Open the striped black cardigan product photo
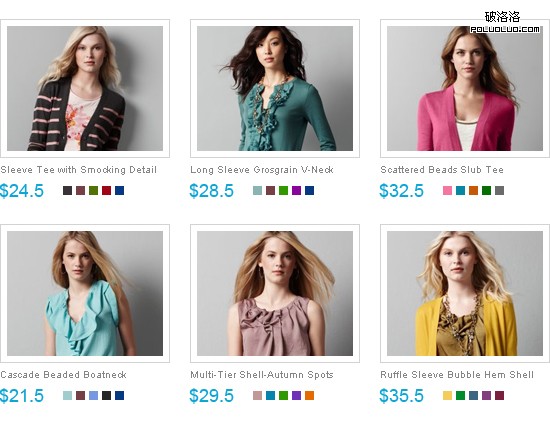The width and height of the screenshot is (550, 421). click(x=85, y=88)
